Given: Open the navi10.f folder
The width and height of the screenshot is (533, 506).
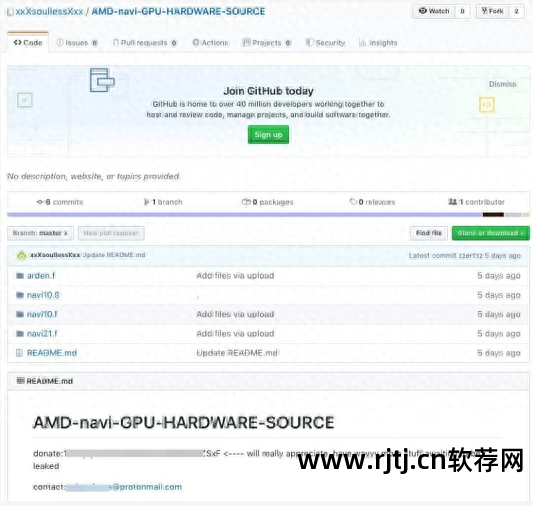Looking at the screenshot, I should pos(42,314).
